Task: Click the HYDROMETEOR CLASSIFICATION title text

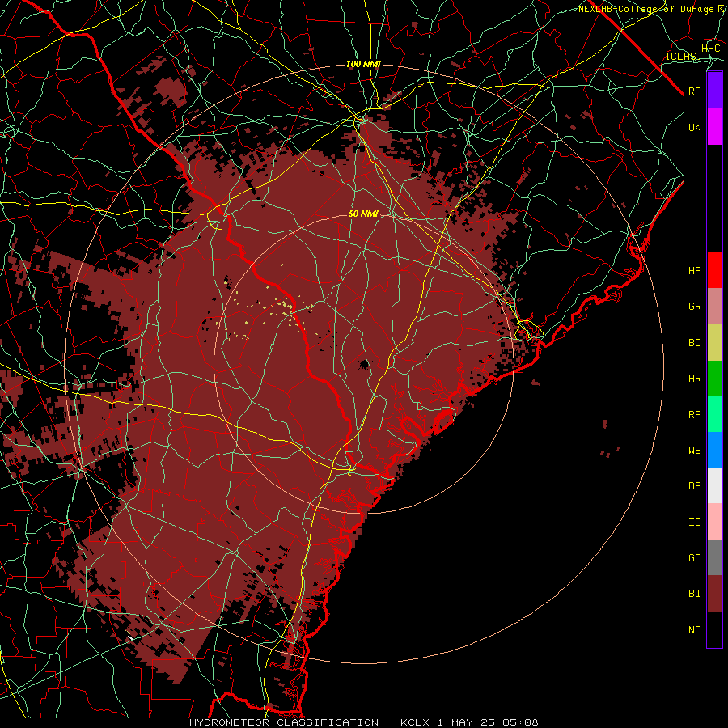Action: [284, 722]
